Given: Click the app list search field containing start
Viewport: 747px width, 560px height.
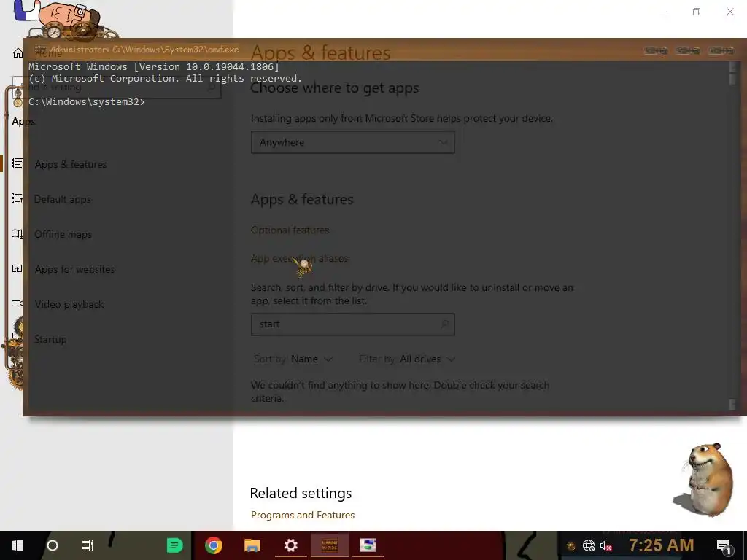Looking at the screenshot, I should pos(353,324).
